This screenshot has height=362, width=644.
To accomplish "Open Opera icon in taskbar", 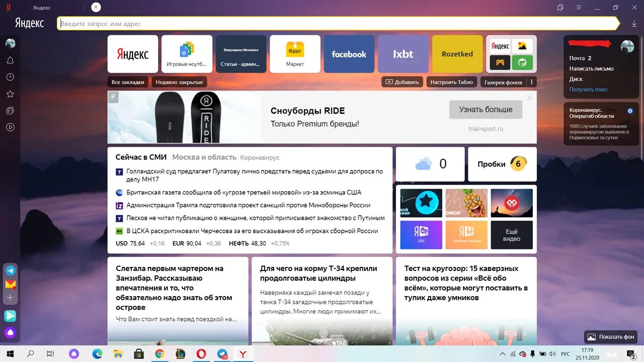I will 201,354.
